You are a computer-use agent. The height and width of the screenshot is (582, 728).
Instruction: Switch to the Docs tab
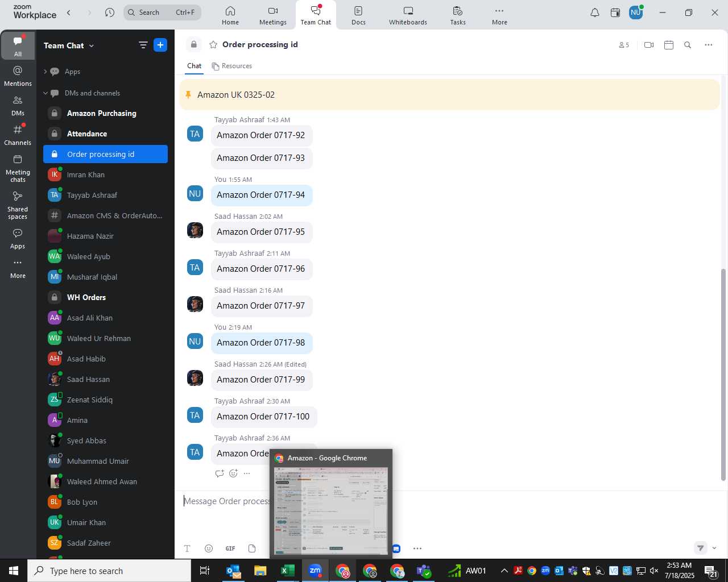pos(358,15)
